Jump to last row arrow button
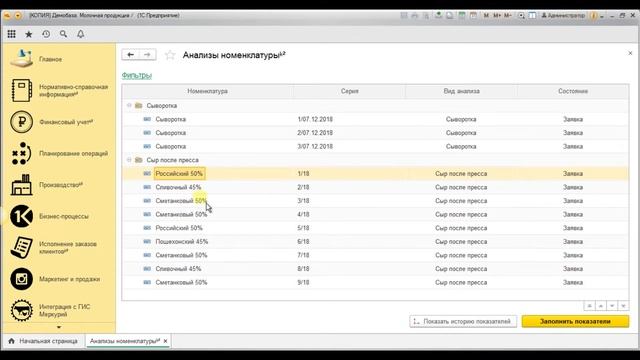Image resolution: width=640 pixels, height=360 pixels. [624, 306]
